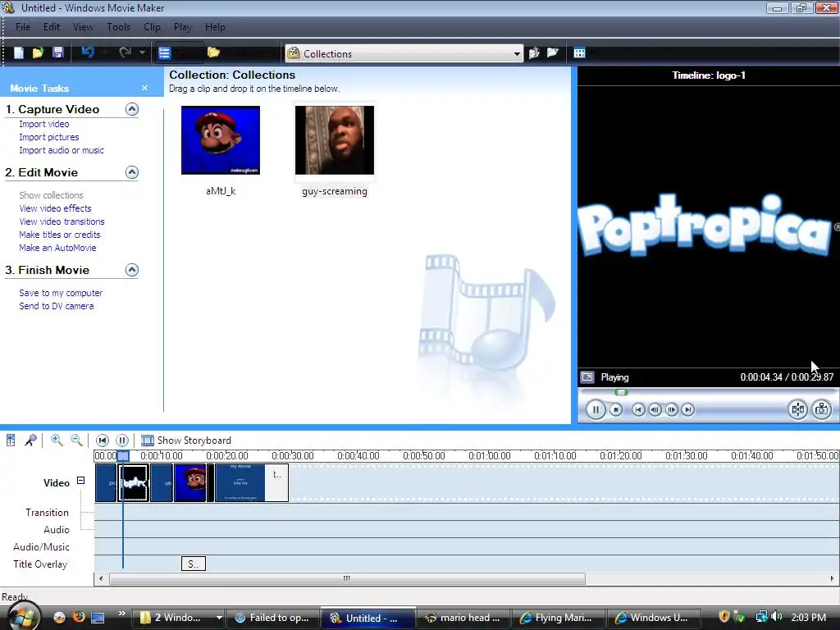Undo the last action in the toolbar
The image size is (840, 630).
[x=89, y=52]
